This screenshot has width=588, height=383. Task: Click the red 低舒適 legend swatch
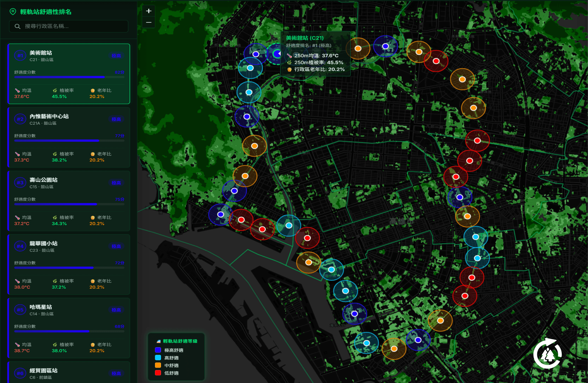[158, 373]
